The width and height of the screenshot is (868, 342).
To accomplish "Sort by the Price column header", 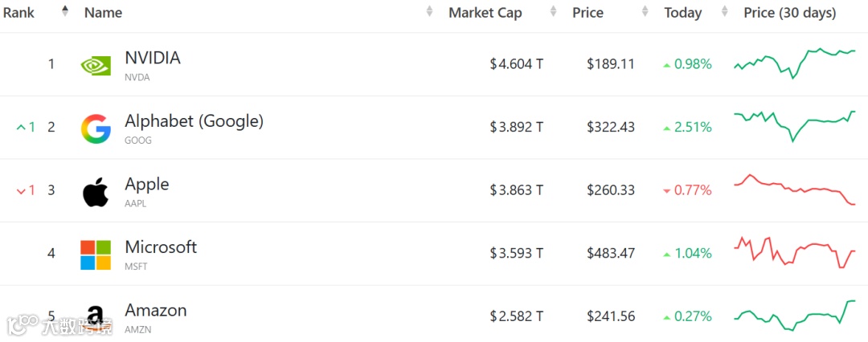I will [588, 13].
